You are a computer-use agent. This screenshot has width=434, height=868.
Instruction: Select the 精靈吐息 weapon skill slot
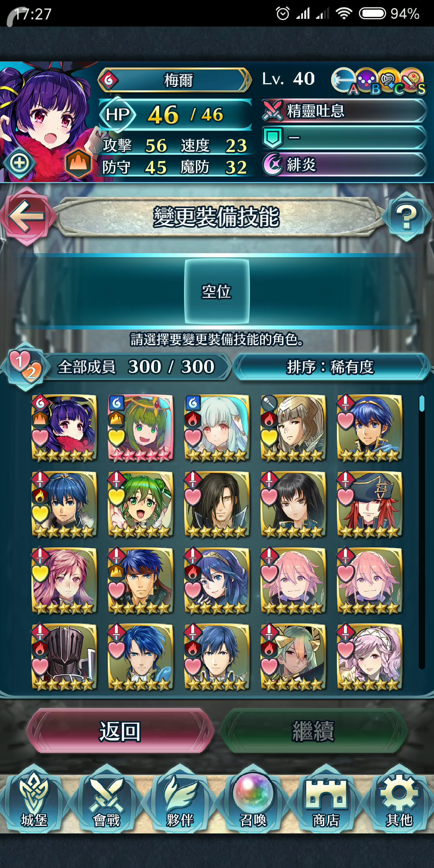point(344,111)
